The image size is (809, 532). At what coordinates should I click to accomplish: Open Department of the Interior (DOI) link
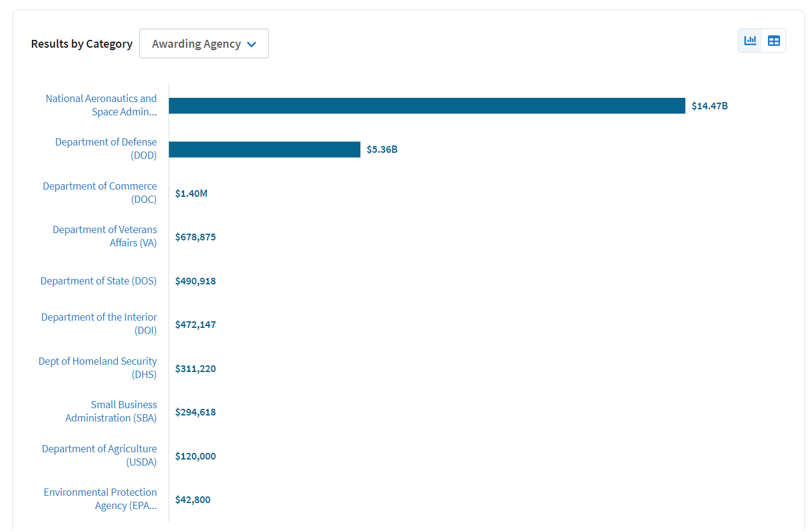point(99,324)
